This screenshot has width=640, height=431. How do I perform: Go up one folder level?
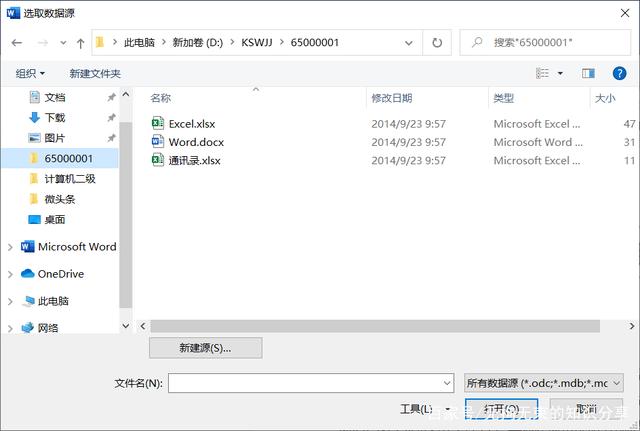click(x=80, y=43)
